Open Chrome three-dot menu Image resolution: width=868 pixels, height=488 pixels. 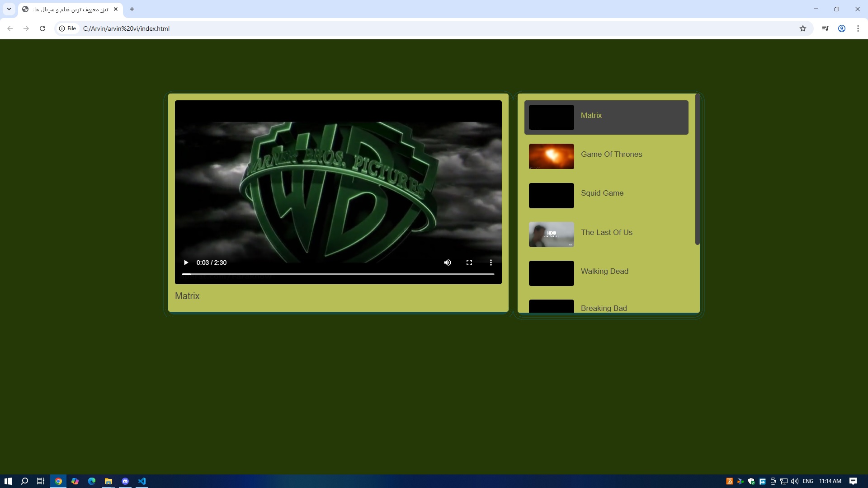coord(858,28)
